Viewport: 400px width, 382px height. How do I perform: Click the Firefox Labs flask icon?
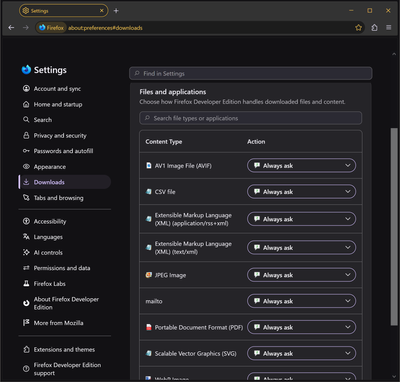pyautogui.click(x=26, y=284)
